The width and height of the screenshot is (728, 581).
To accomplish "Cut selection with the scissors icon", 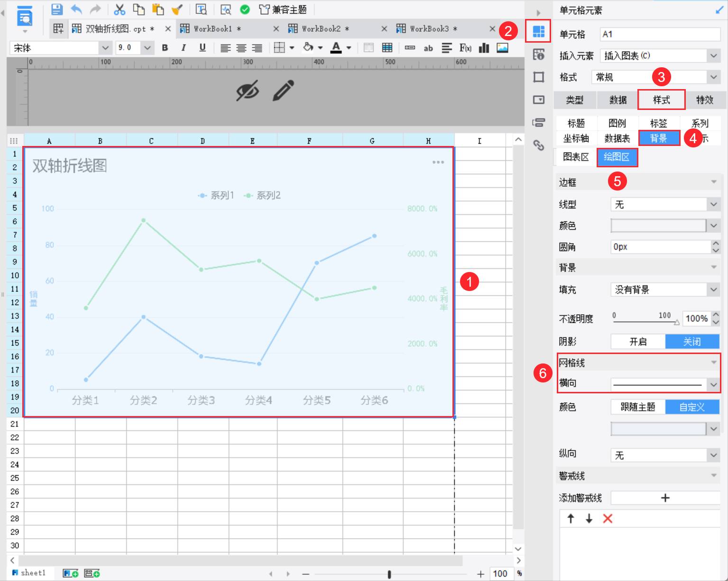I will click(x=120, y=9).
